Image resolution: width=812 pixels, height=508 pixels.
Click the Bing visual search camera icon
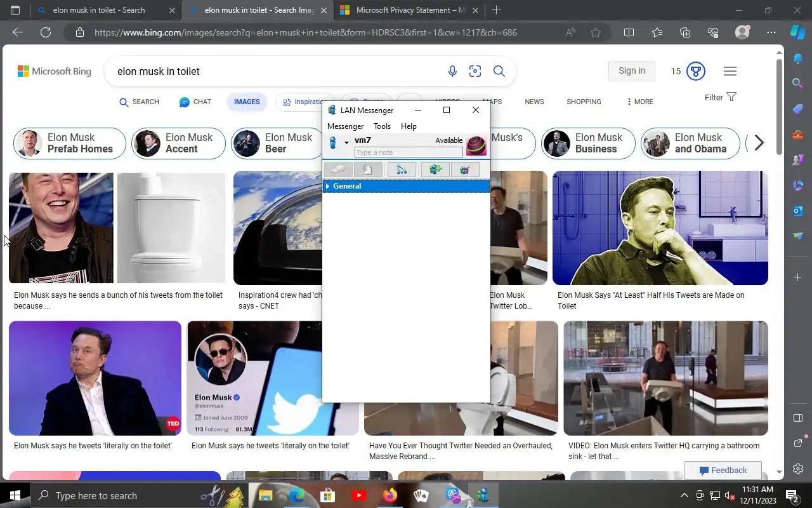(x=475, y=71)
